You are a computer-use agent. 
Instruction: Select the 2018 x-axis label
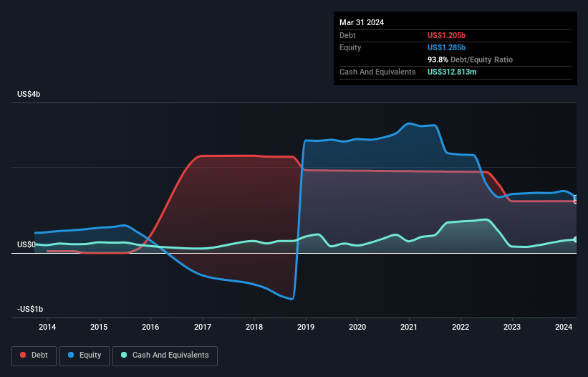coord(254,327)
